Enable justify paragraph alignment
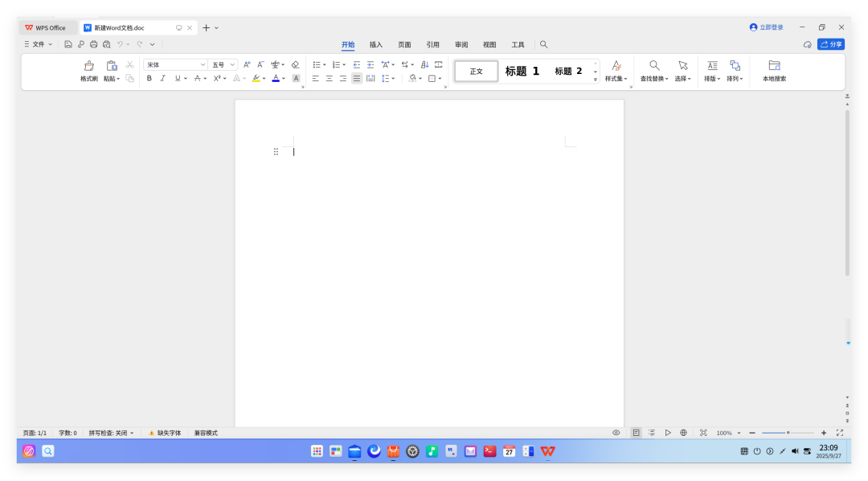This screenshot has width=868, height=481. pyautogui.click(x=357, y=78)
